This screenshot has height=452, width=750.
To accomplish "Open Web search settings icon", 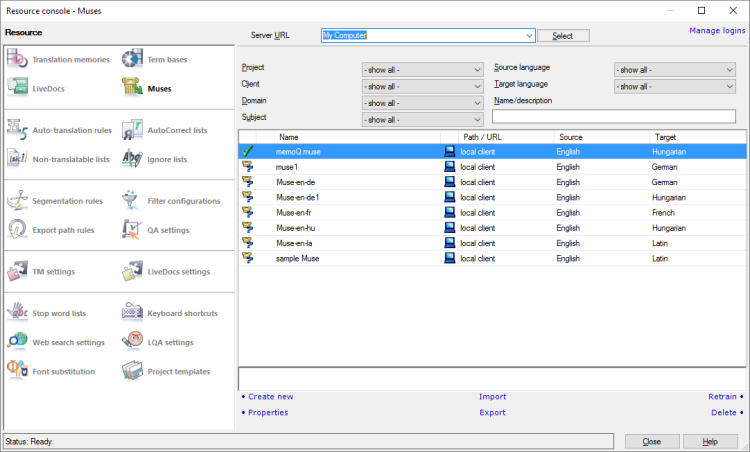I will (17, 342).
